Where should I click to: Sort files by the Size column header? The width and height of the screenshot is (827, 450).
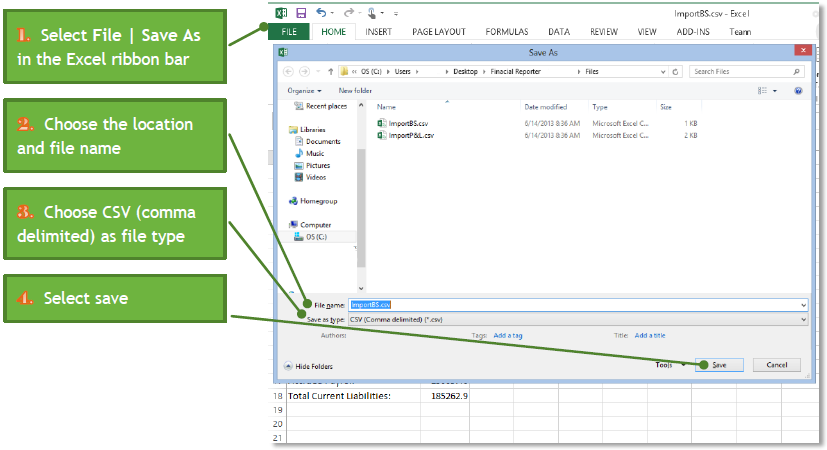(666, 107)
